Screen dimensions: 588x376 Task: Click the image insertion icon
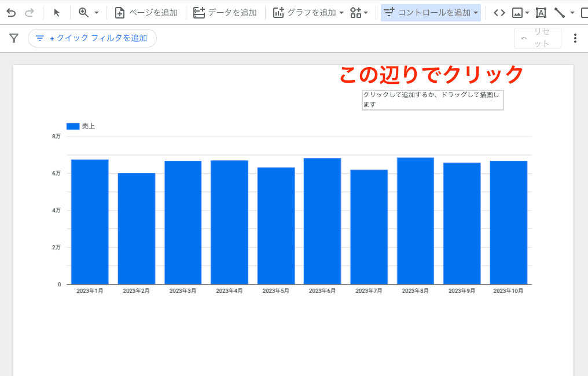[x=517, y=12]
